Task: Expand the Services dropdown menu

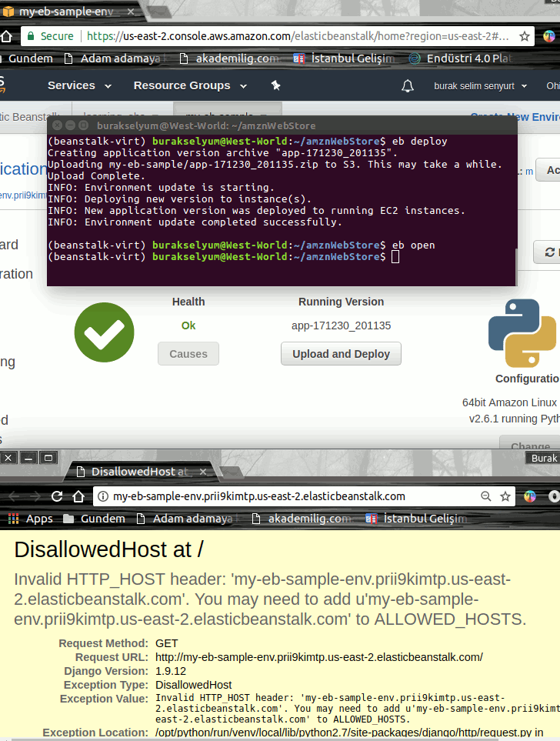Action: 79,85
